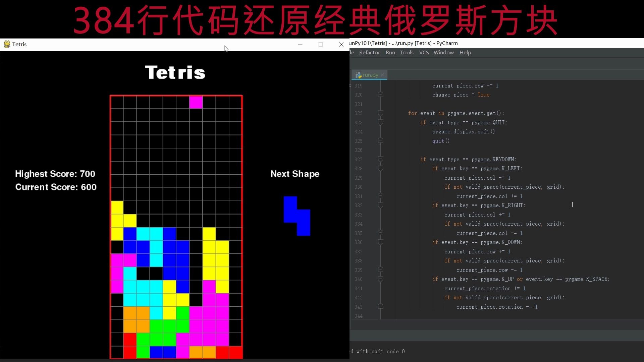Viewport: 644px width, 362px height.
Task: Close the run.py tab with its X
Action: click(x=383, y=75)
